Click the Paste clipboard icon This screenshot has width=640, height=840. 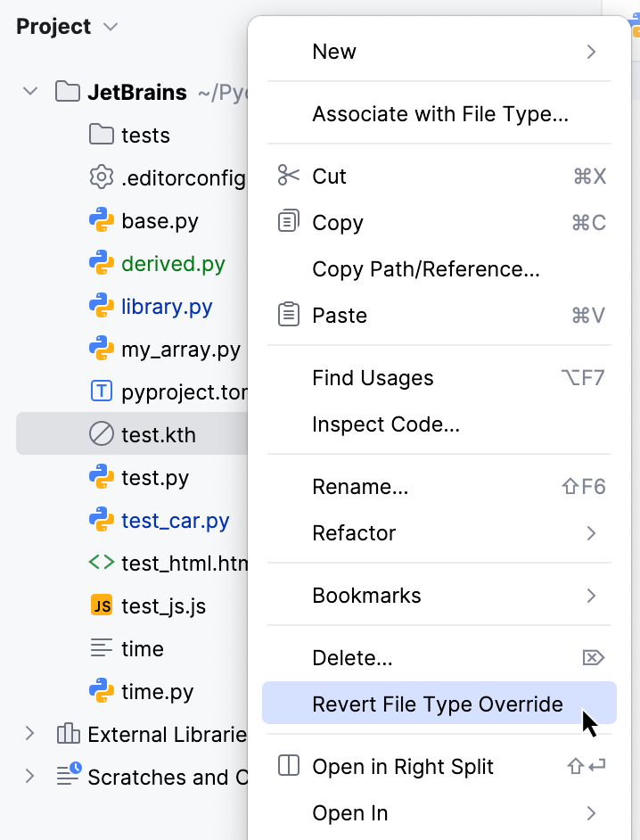coord(287,315)
